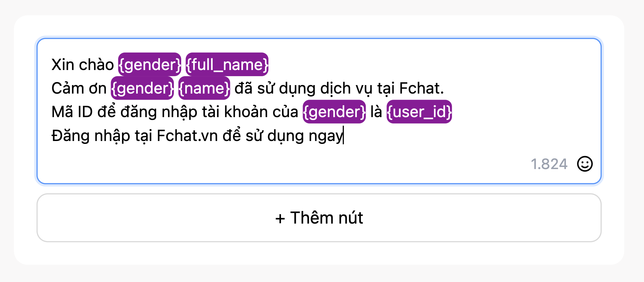644x282 pixels.
Task: Click on the word "ngay" at text end
Action: 325,136
